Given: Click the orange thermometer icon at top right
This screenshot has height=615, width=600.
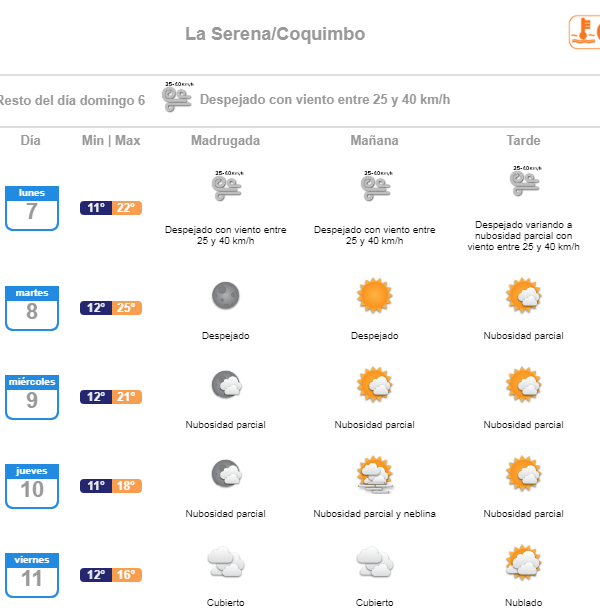Looking at the screenshot, I should coord(586,32).
